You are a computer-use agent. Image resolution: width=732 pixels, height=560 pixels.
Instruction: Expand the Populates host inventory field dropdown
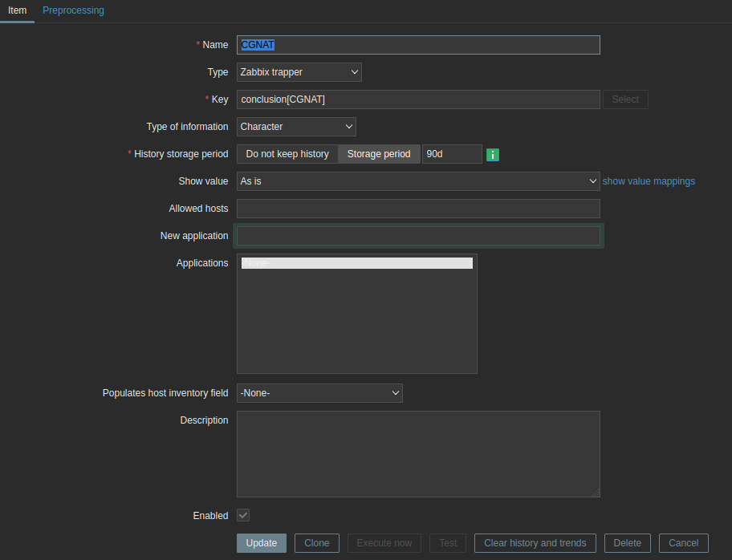coord(319,393)
